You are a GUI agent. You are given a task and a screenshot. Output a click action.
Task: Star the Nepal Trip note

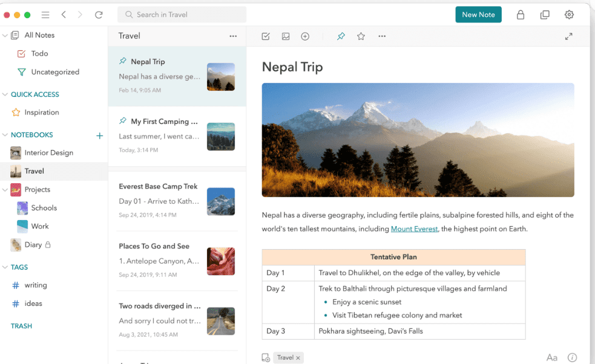(361, 36)
